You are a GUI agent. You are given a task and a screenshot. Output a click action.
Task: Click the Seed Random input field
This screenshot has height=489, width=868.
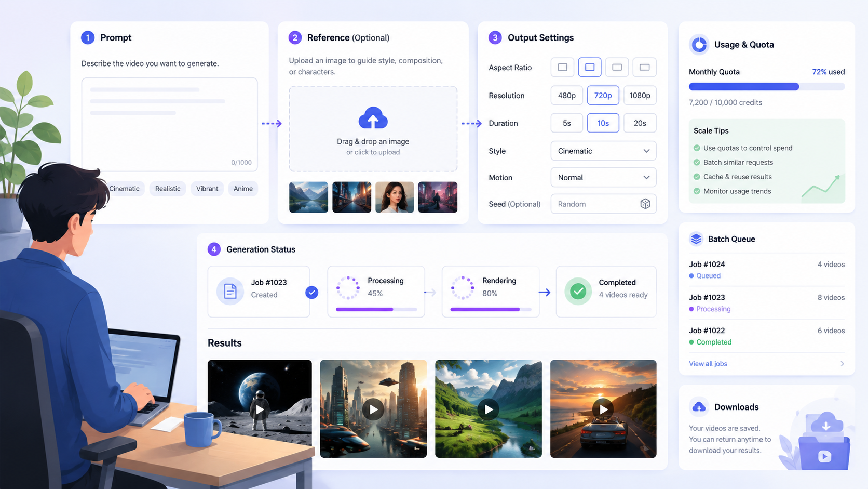[x=603, y=204]
